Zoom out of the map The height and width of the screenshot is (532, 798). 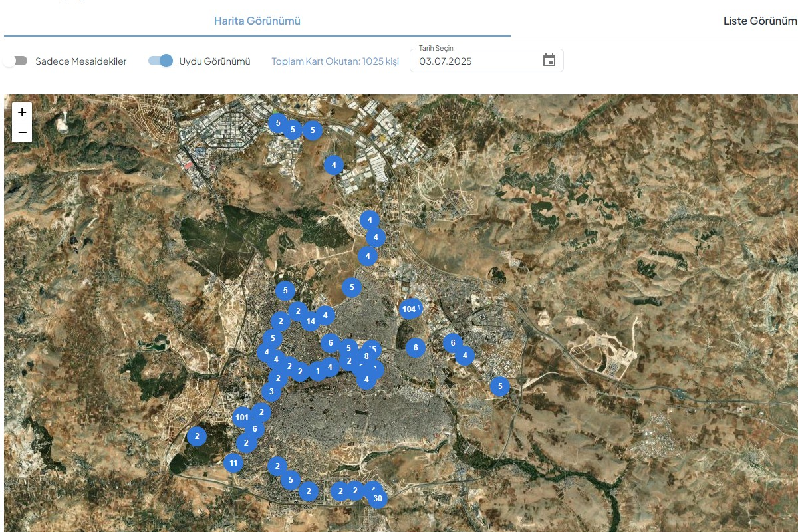[x=22, y=132]
